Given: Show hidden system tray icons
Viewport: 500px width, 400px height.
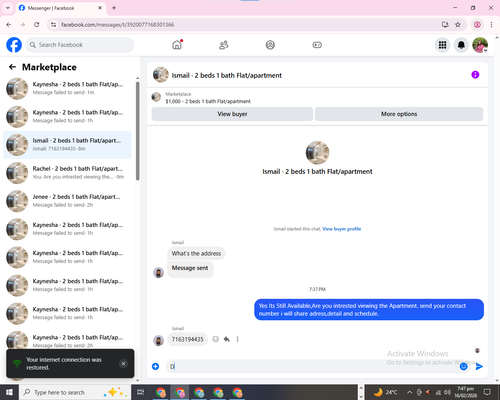Looking at the screenshot, I should pyautogui.click(x=409, y=392).
